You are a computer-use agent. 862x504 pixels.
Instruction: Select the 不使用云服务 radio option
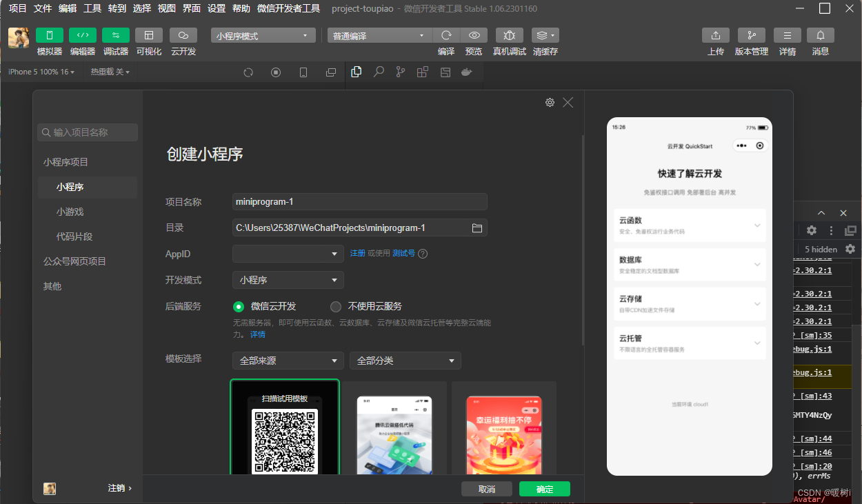pyautogui.click(x=336, y=307)
